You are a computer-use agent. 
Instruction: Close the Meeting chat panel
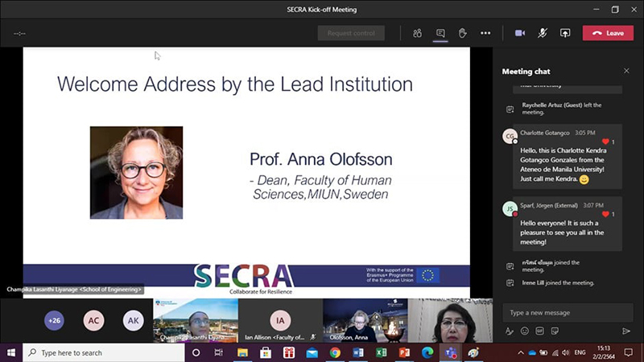click(x=626, y=71)
